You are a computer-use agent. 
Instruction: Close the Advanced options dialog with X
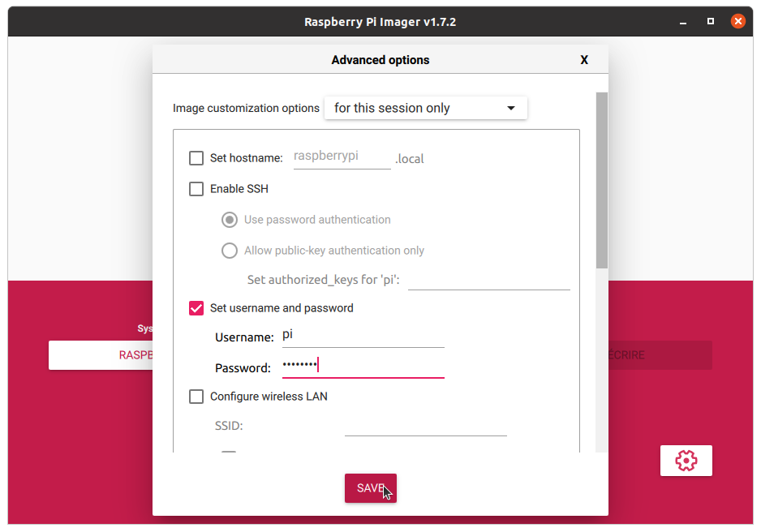(x=584, y=60)
